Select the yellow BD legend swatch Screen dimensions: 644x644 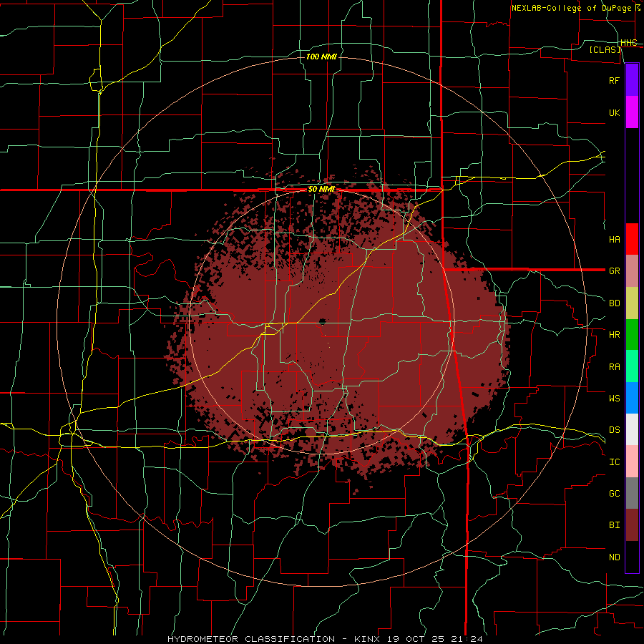632,303
